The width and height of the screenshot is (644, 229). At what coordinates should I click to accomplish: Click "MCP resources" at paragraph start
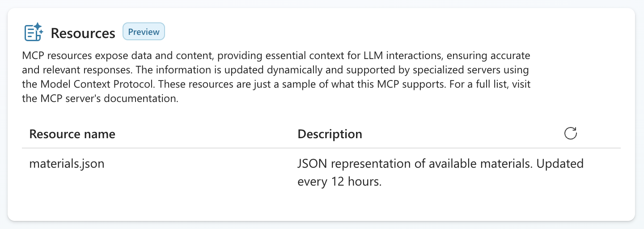(52, 56)
